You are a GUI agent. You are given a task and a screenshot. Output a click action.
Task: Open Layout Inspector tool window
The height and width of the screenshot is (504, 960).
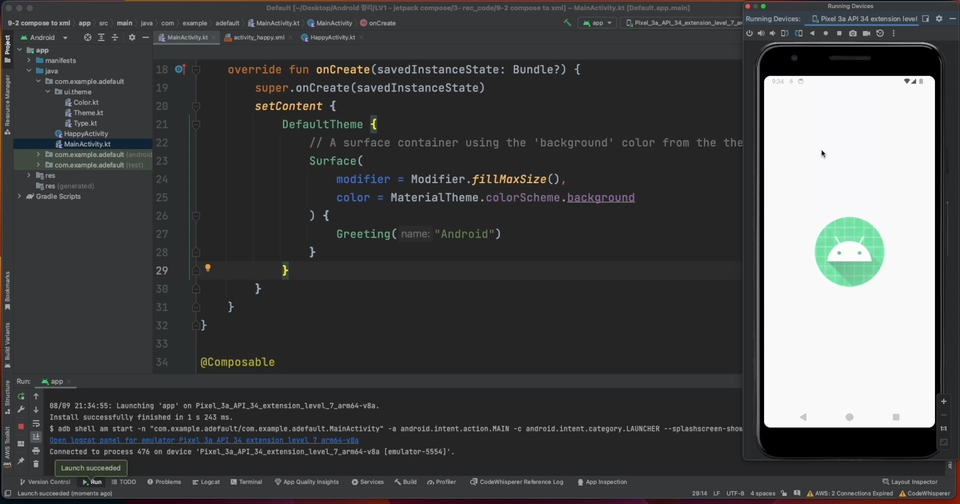point(910,482)
